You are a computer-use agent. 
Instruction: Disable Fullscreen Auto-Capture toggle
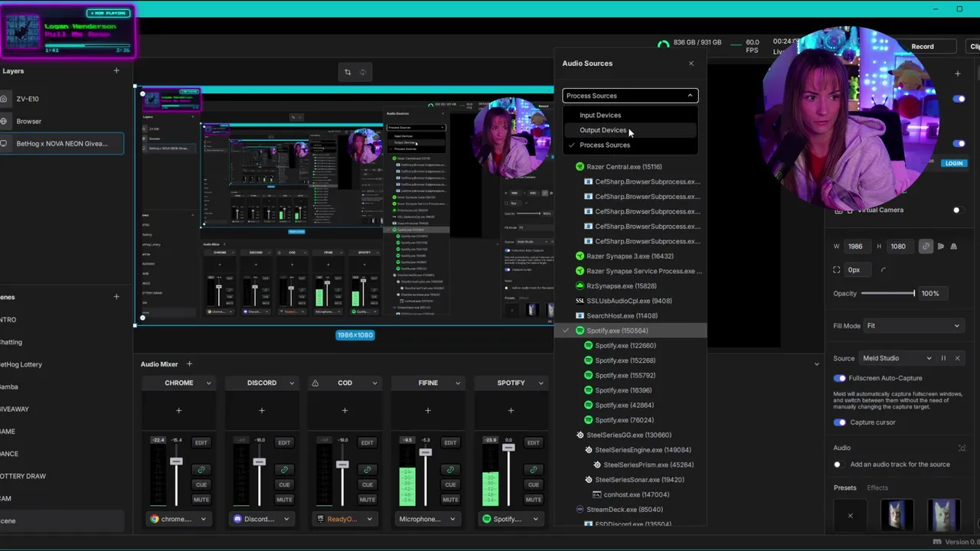pos(840,378)
